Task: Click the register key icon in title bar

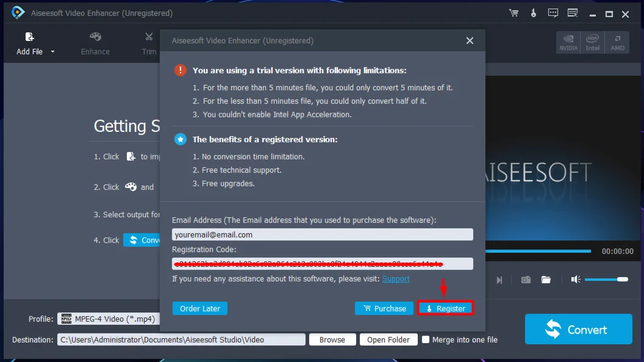Action: pos(534,13)
